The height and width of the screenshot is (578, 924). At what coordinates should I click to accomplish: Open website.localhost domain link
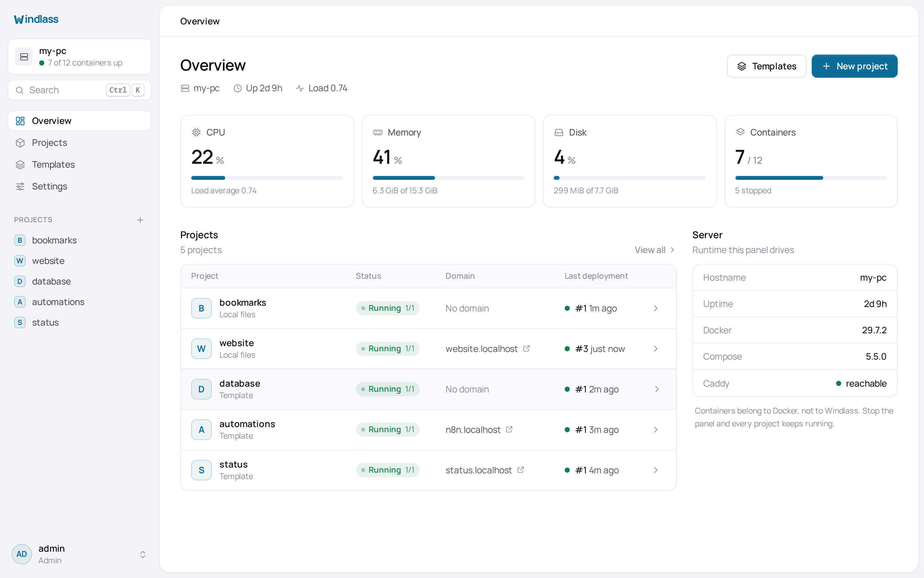point(482,349)
